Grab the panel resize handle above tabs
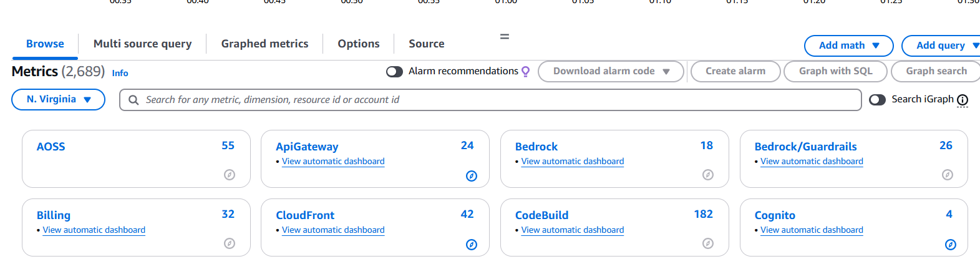This screenshot has height=264, width=980. (505, 36)
